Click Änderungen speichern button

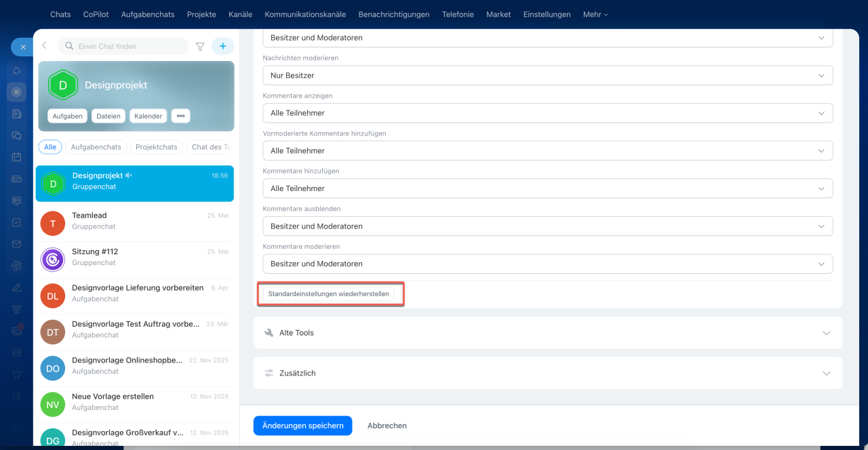(x=302, y=426)
